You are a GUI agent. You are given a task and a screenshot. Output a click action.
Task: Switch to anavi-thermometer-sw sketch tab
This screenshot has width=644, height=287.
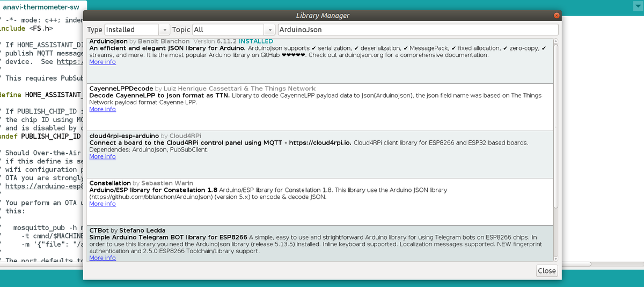click(x=40, y=7)
